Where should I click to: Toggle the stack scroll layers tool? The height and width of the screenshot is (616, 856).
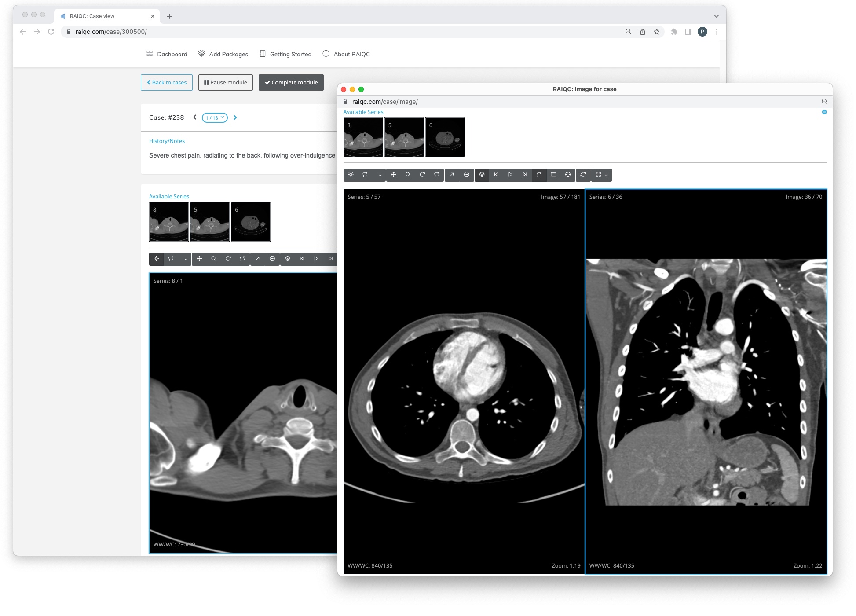pyautogui.click(x=482, y=175)
